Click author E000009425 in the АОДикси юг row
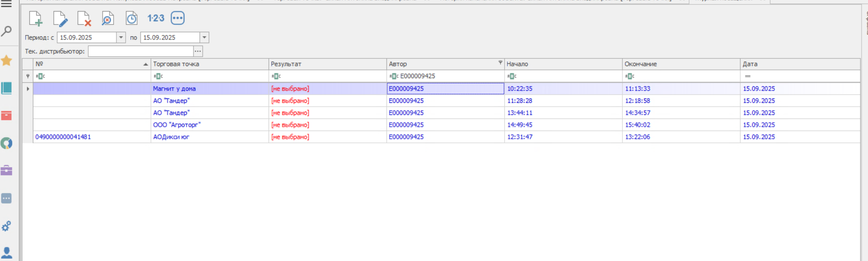 coord(406,137)
